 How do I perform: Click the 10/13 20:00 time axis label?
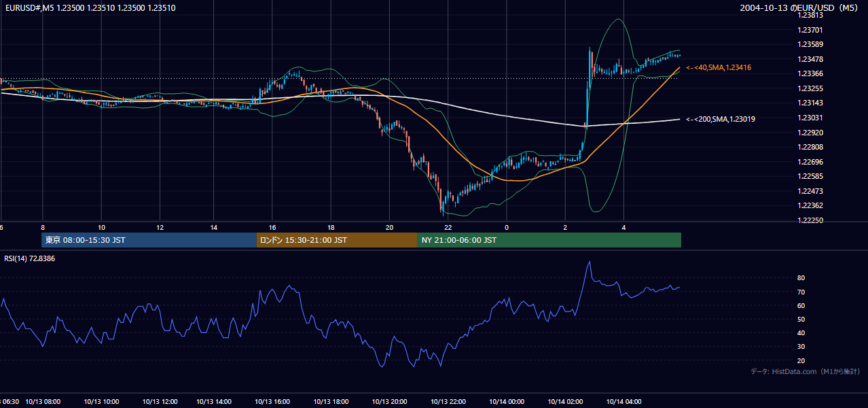point(389,401)
